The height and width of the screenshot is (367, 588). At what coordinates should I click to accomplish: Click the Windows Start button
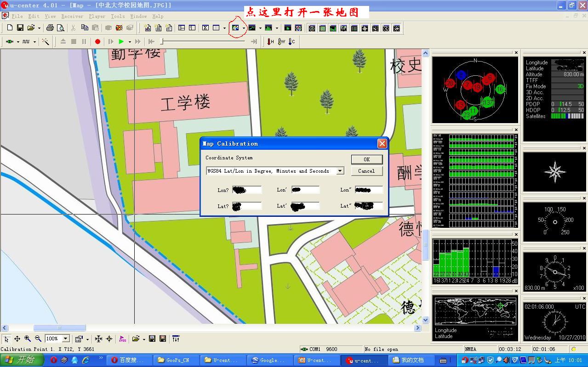click(x=22, y=360)
